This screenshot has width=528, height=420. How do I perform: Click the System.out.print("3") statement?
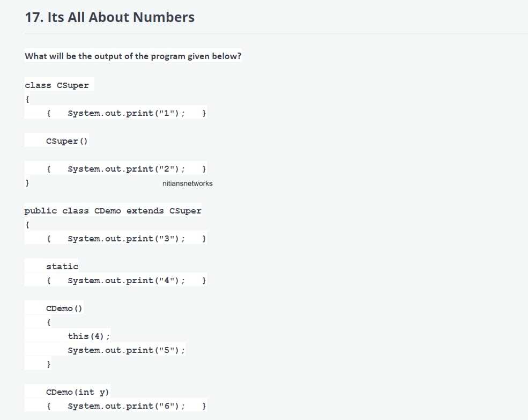(127, 239)
